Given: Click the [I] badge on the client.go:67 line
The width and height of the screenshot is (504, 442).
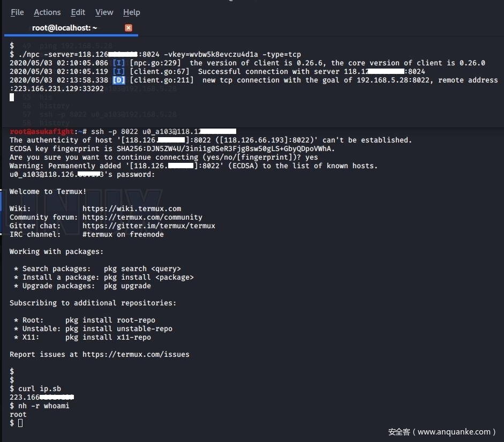Looking at the screenshot, I should pos(119,71).
